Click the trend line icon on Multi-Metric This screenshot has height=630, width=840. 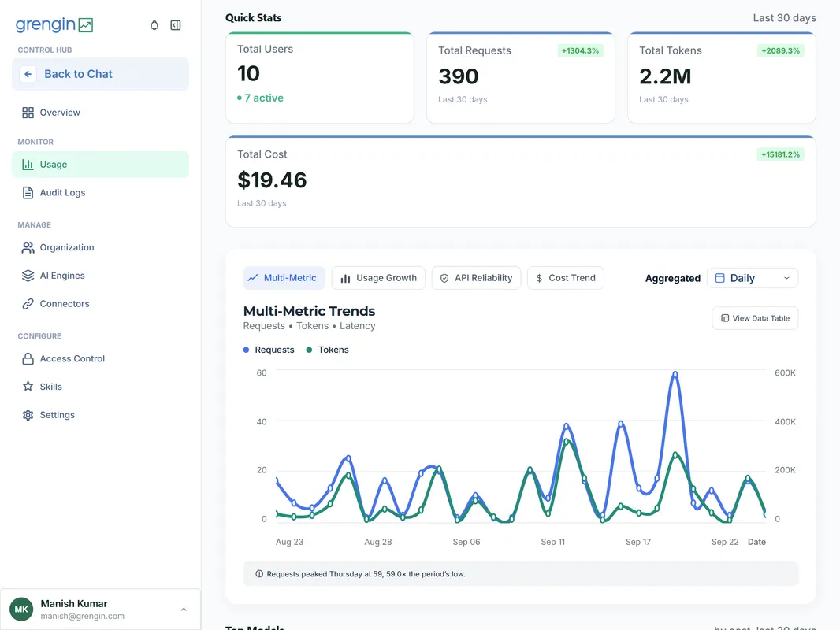pos(253,278)
